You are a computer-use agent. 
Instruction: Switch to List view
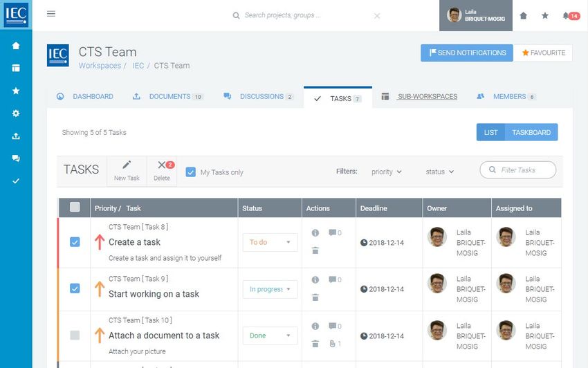pyautogui.click(x=490, y=132)
